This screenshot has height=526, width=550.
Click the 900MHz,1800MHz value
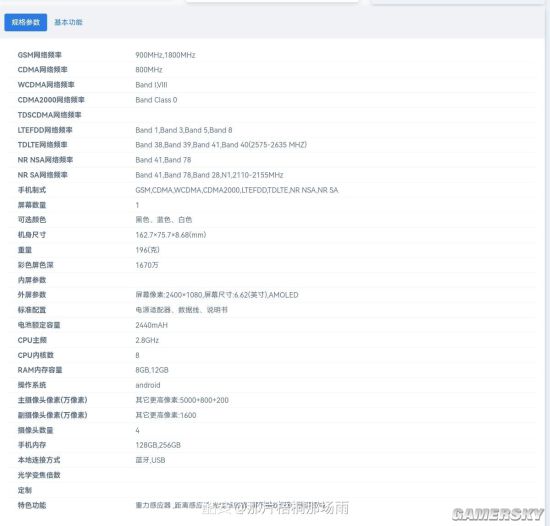click(165, 55)
